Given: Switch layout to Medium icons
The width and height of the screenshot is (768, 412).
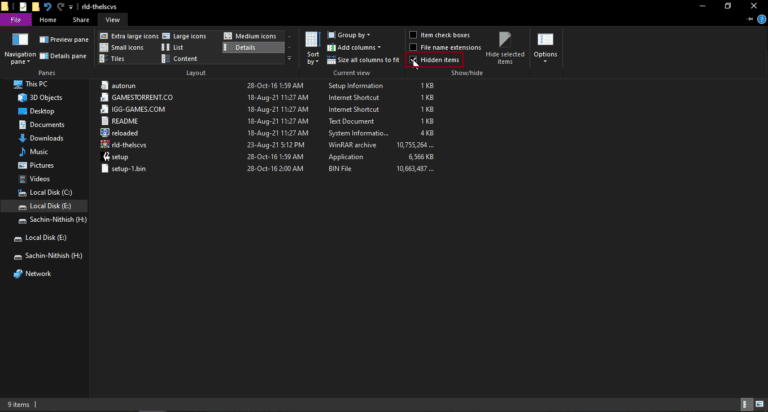Looking at the screenshot, I should coord(250,36).
